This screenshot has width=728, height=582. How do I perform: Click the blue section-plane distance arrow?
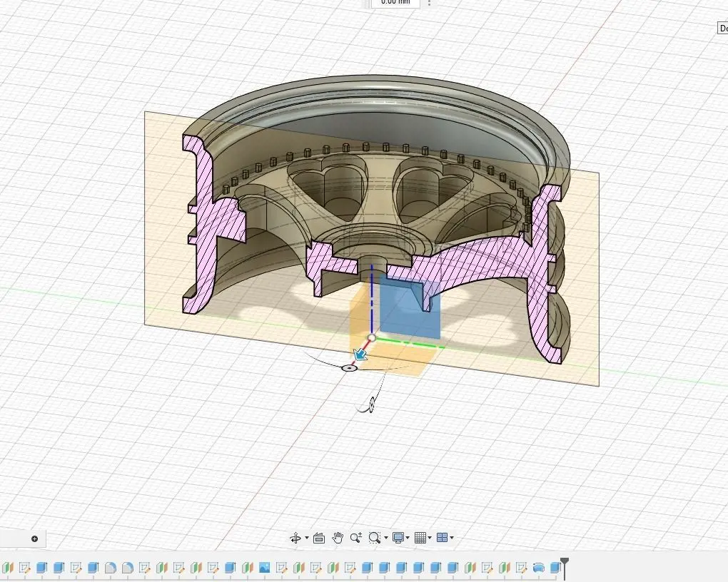point(360,355)
